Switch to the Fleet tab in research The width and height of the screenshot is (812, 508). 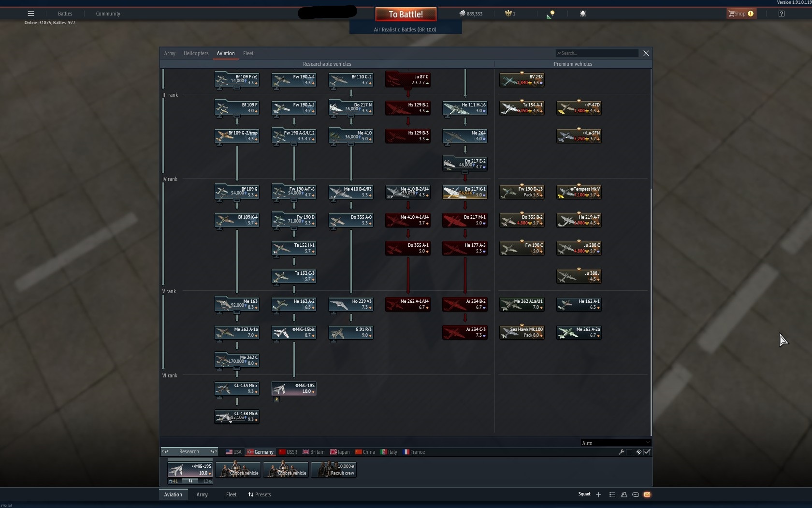248,53
